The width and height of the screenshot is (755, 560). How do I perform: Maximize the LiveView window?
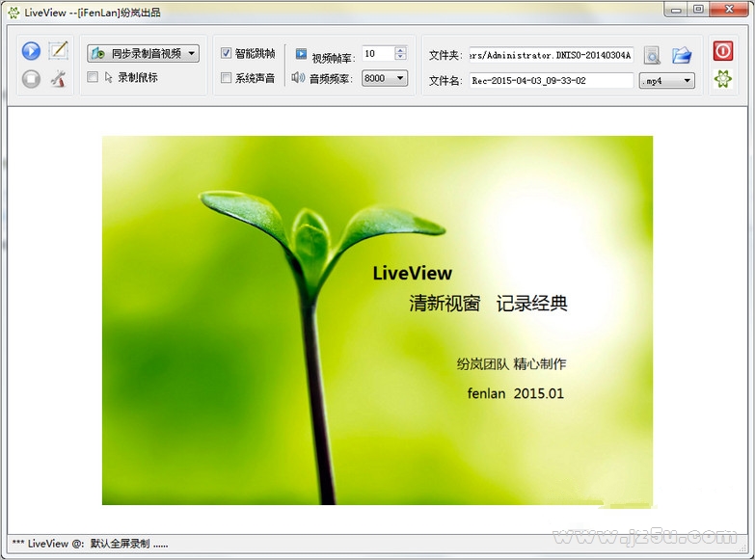point(698,10)
